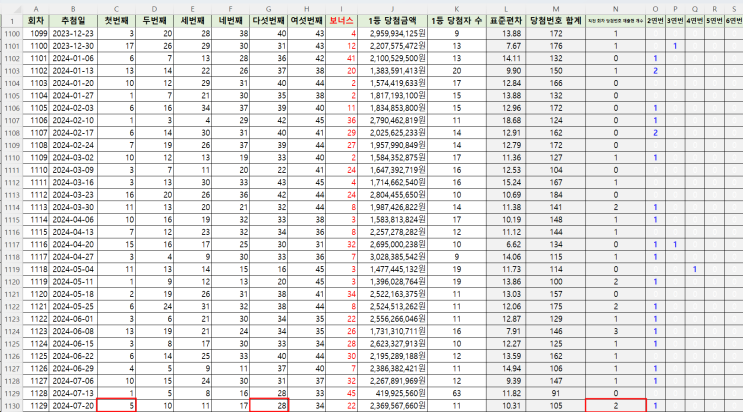Viewport: 743px width, 412px height.
Task: Select column J header
Action: click(392, 9)
